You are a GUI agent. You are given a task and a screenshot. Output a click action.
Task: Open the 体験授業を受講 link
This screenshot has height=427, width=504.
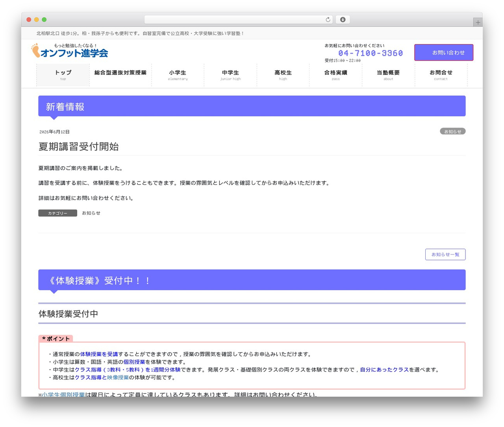coord(99,354)
